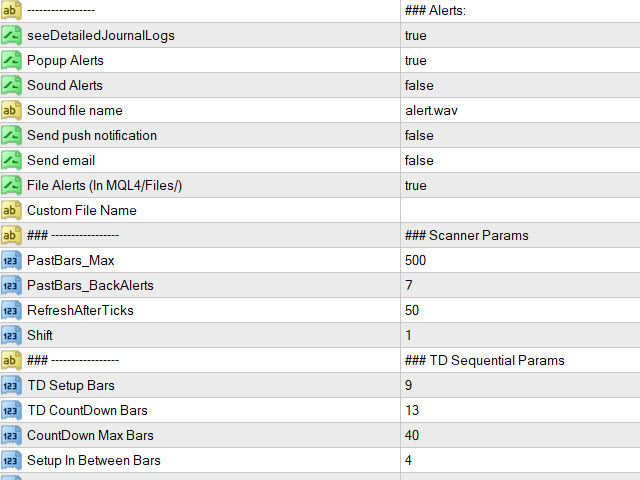The height and width of the screenshot is (480, 640).
Task: Click the boolean icon next to Send email
Action: [11, 160]
